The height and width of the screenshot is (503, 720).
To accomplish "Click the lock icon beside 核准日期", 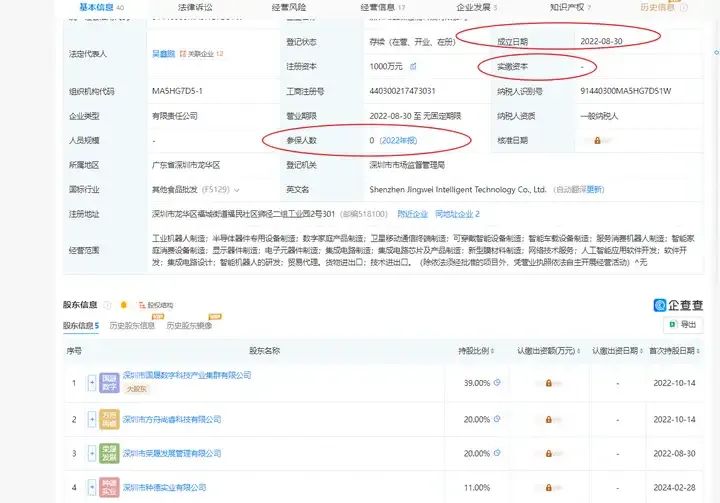I will tap(597, 140).
